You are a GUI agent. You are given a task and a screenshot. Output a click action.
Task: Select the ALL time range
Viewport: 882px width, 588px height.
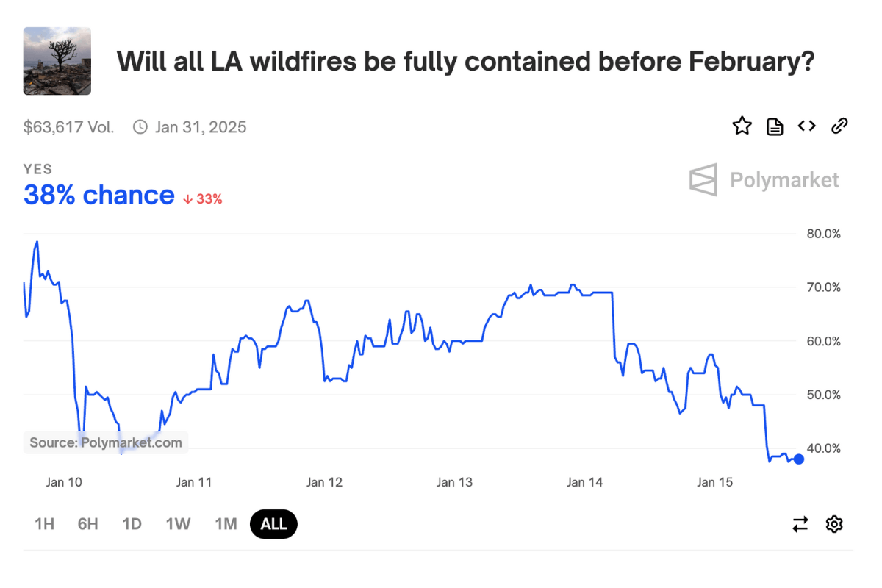(x=273, y=524)
